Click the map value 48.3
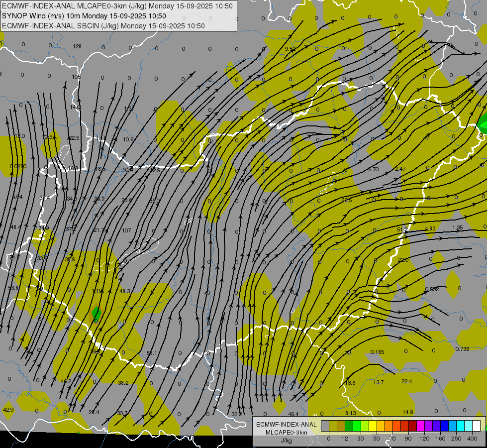The height and width of the screenshot is (448, 487). tap(125, 291)
